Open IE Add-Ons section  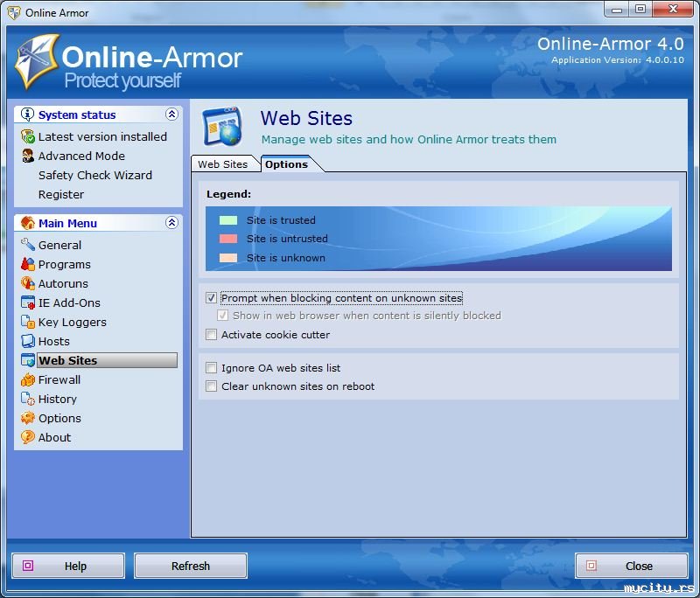69,302
